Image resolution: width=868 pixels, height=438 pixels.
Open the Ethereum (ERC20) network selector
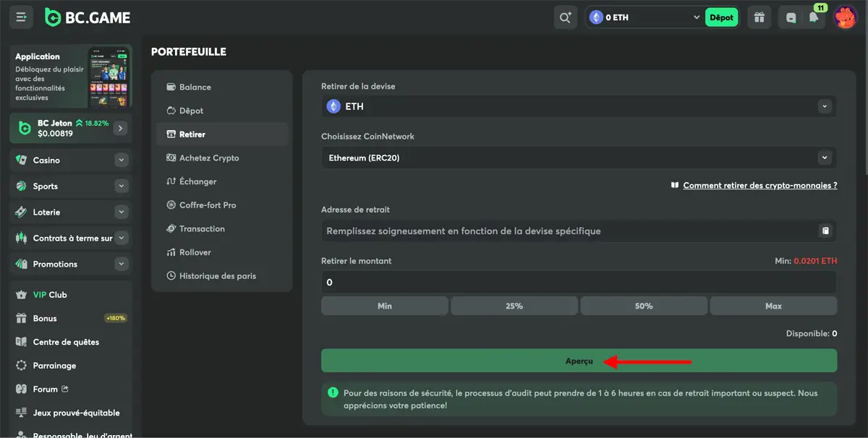point(579,158)
